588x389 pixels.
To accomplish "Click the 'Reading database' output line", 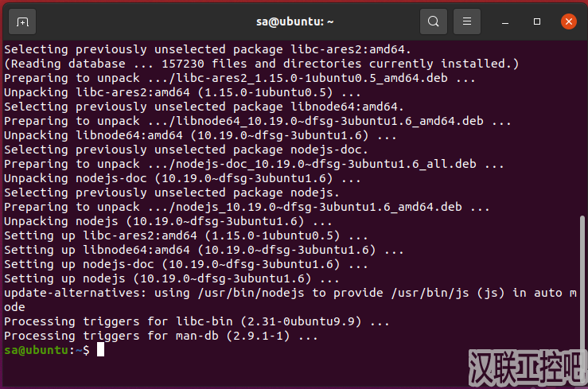I will [x=261, y=64].
